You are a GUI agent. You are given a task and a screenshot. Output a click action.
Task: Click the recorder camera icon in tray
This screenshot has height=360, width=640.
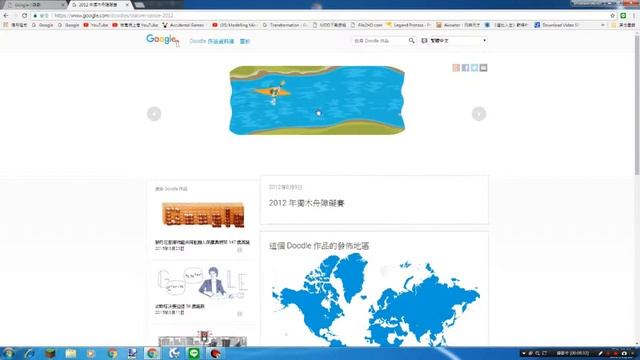click(x=624, y=353)
